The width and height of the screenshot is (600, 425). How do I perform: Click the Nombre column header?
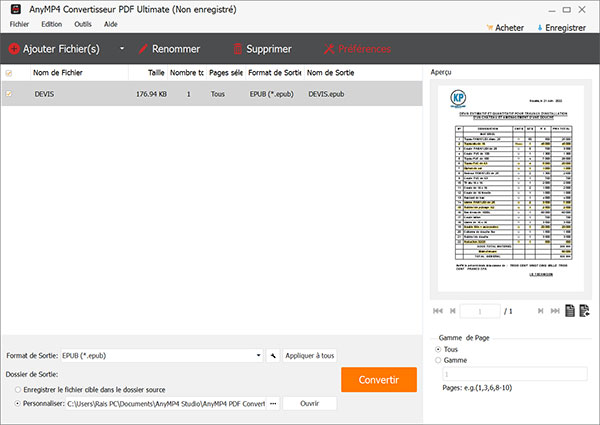pos(187,73)
